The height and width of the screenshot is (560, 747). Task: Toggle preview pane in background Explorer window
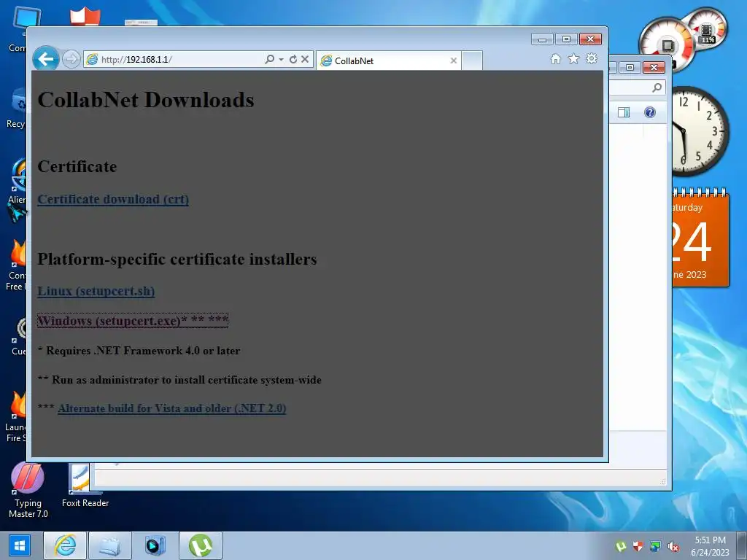(x=624, y=112)
